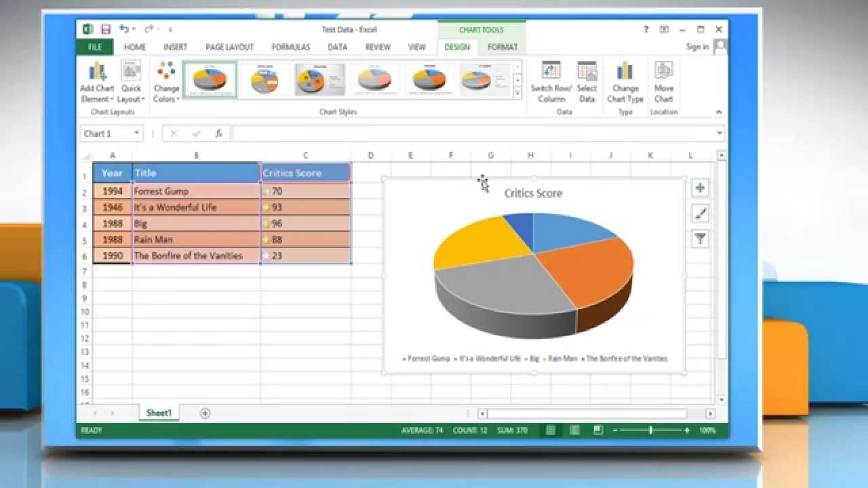Switch to Normal view in status bar
868x488 pixels.
click(551, 430)
